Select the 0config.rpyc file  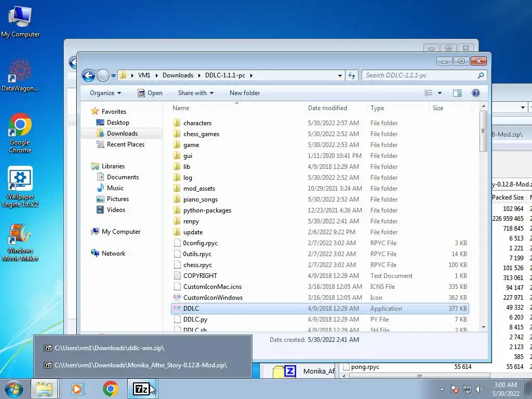201,243
